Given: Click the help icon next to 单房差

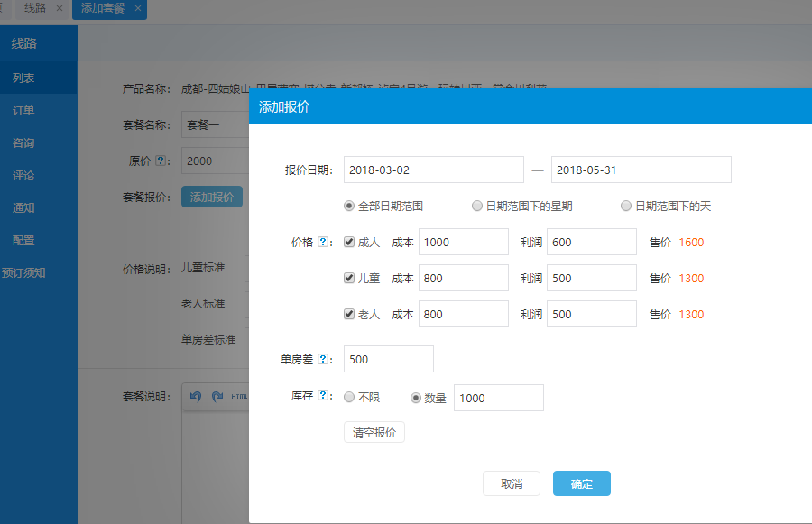Looking at the screenshot, I should (x=323, y=359).
